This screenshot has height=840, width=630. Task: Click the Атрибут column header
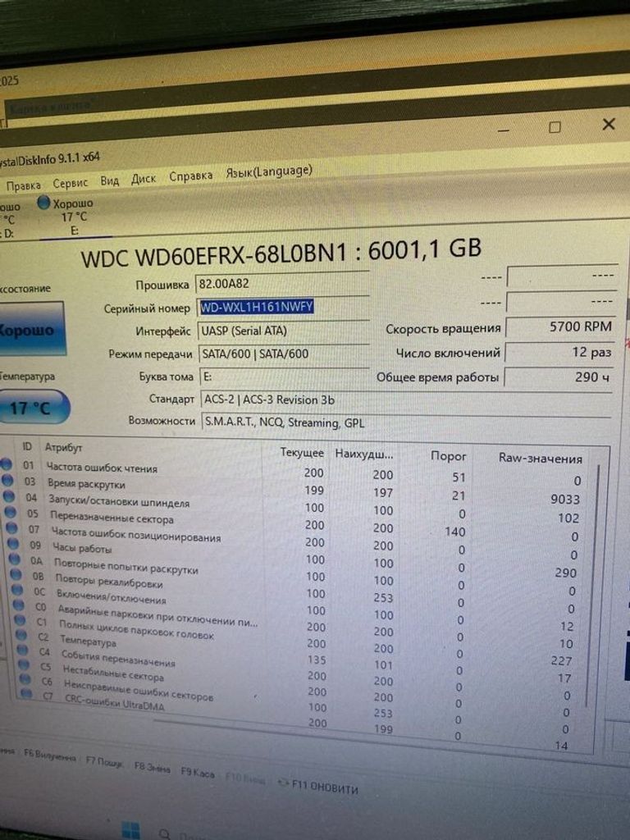(x=64, y=447)
